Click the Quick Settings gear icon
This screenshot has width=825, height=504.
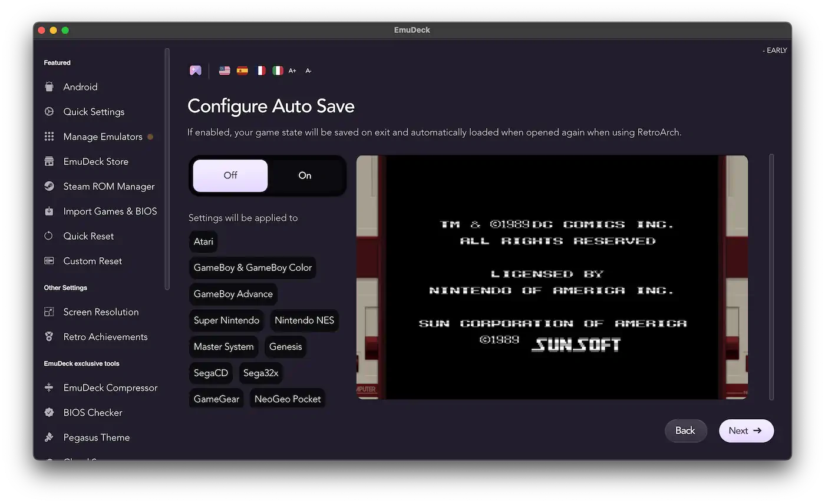[49, 111]
